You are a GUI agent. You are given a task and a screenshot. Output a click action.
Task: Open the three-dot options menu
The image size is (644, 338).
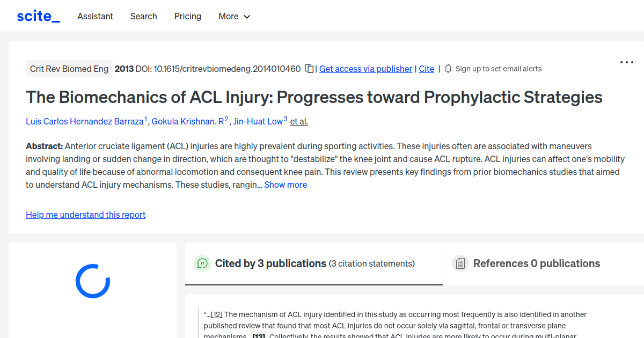[626, 62]
